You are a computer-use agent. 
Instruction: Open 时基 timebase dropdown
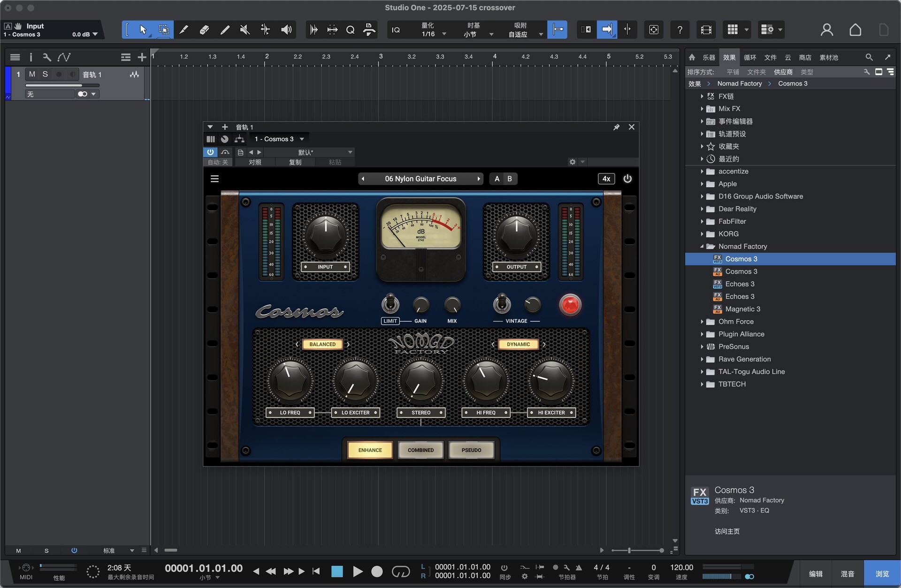pyautogui.click(x=478, y=34)
